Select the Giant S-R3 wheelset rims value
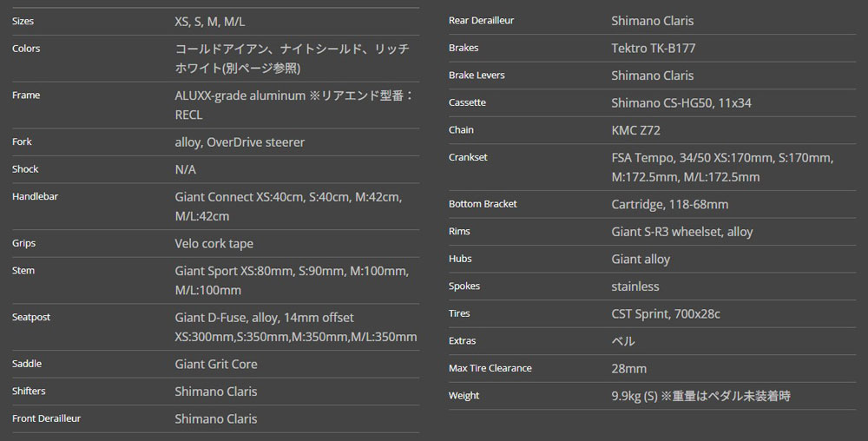The height and width of the screenshot is (441, 868). (x=682, y=232)
